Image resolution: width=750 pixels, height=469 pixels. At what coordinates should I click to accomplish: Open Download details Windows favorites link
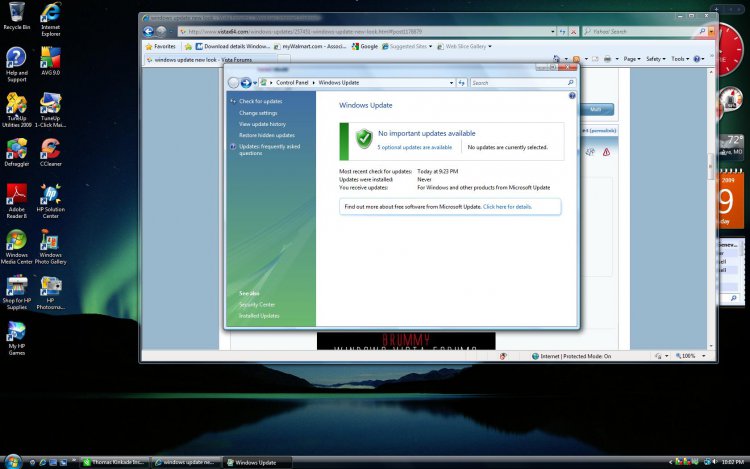(x=232, y=46)
